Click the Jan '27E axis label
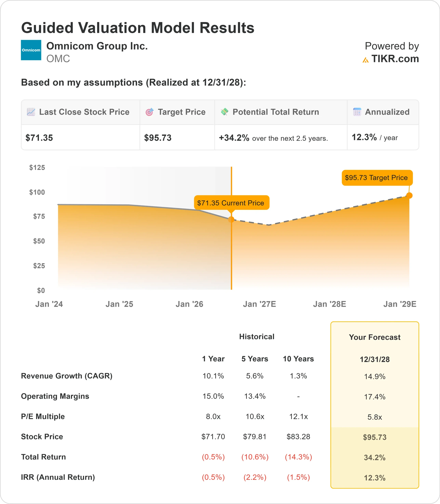 260,304
